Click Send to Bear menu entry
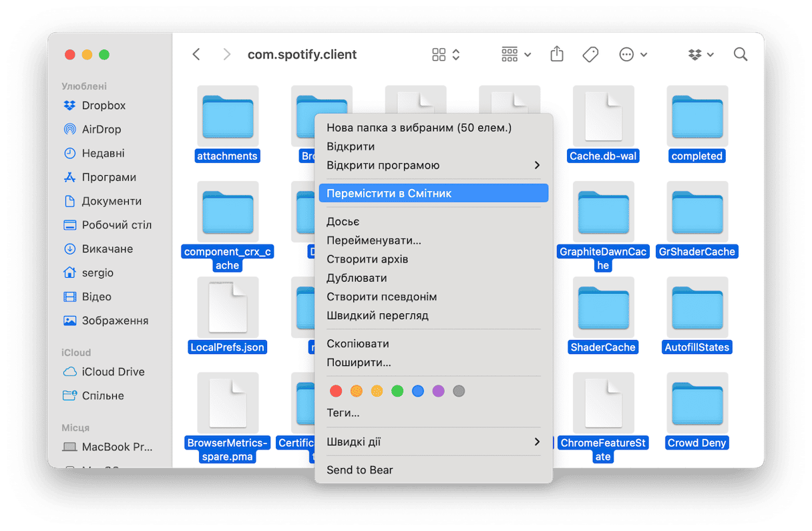Viewport: 812px width, 531px height. tap(360, 470)
